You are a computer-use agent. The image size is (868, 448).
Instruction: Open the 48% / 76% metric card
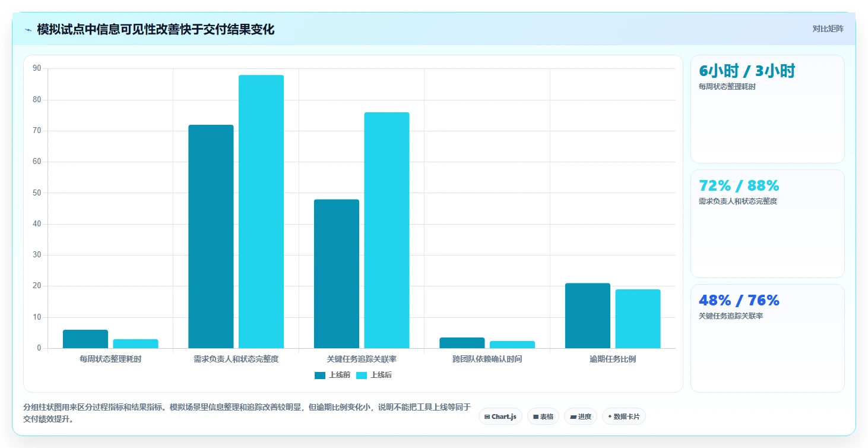(768, 338)
